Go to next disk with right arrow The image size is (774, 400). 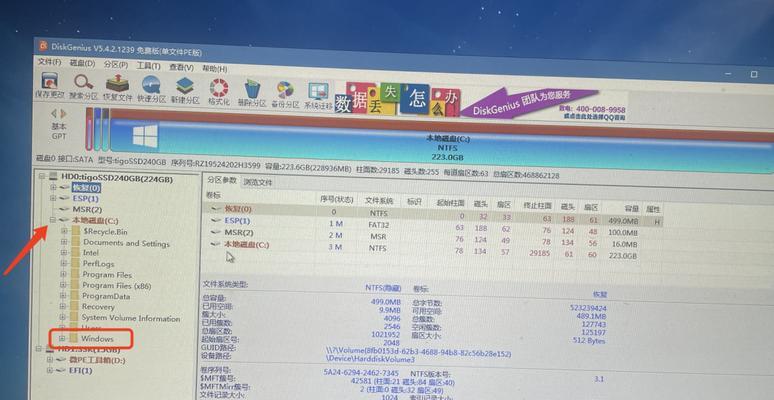(x=63, y=114)
